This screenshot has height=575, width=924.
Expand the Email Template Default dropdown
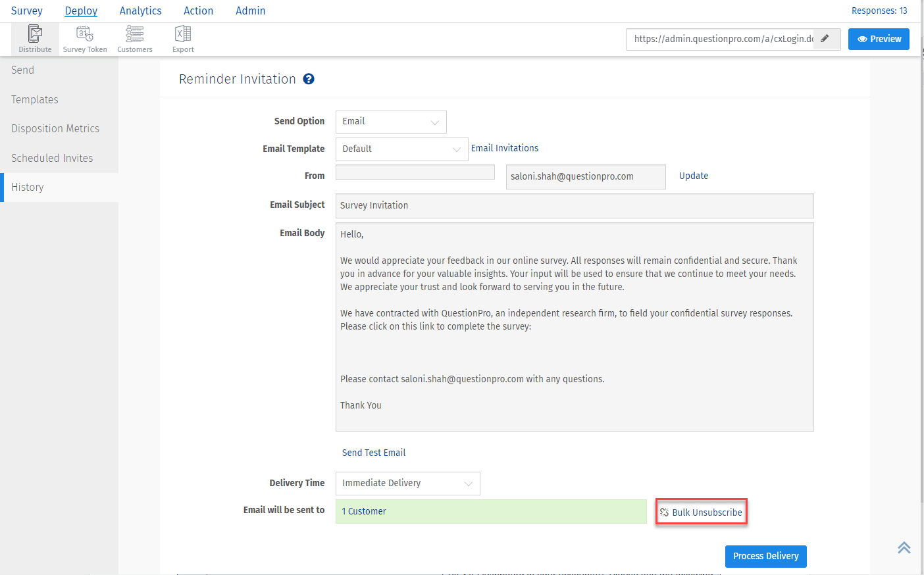coord(401,149)
